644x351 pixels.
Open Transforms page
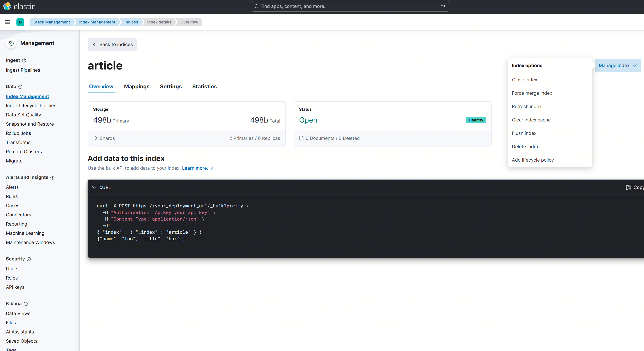click(18, 143)
